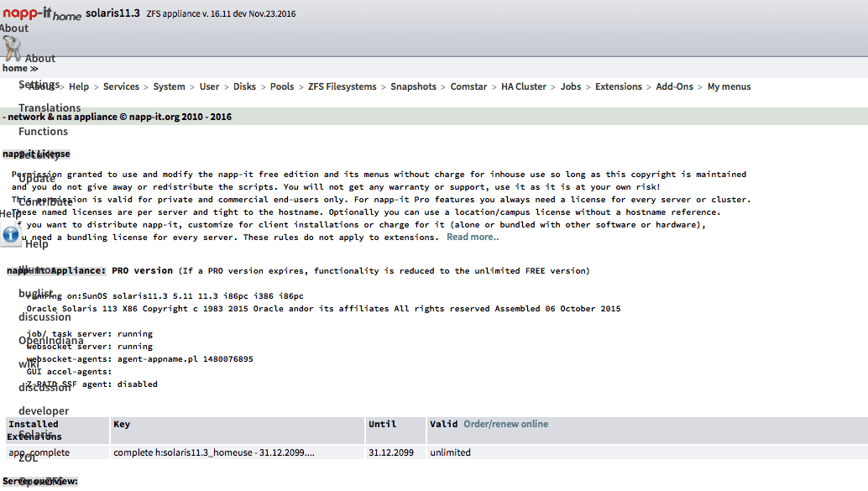
Task: Click the blue info icon beside Help
Action: [11, 235]
